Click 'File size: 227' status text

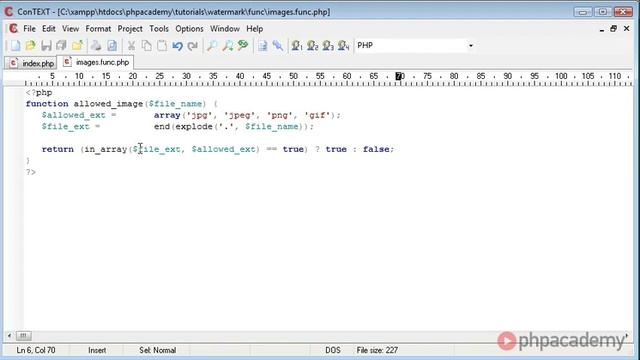pos(377,350)
